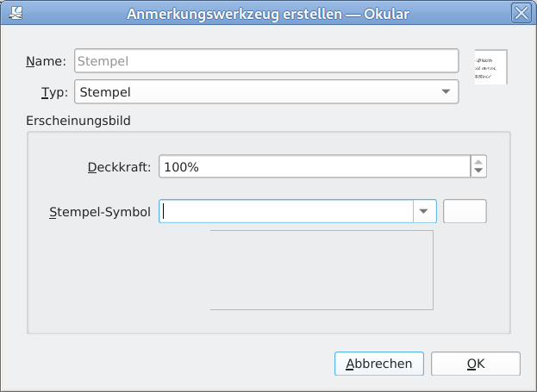Click the dialog title bar text
This screenshot has height=392, width=537.
coord(268,14)
